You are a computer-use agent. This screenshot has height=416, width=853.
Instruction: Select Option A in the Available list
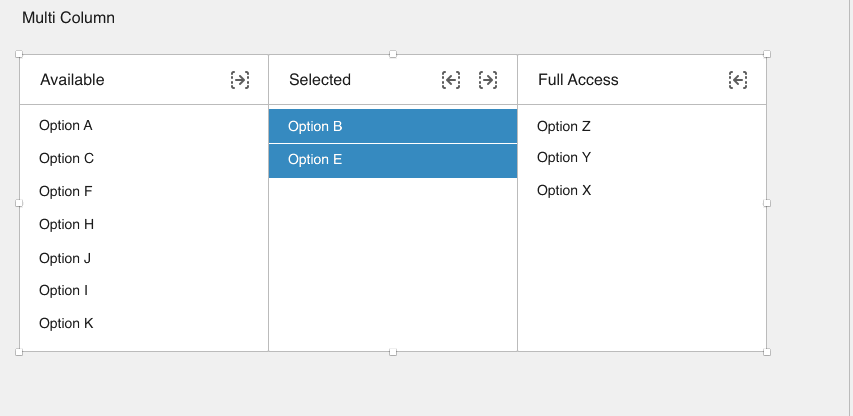click(x=144, y=126)
